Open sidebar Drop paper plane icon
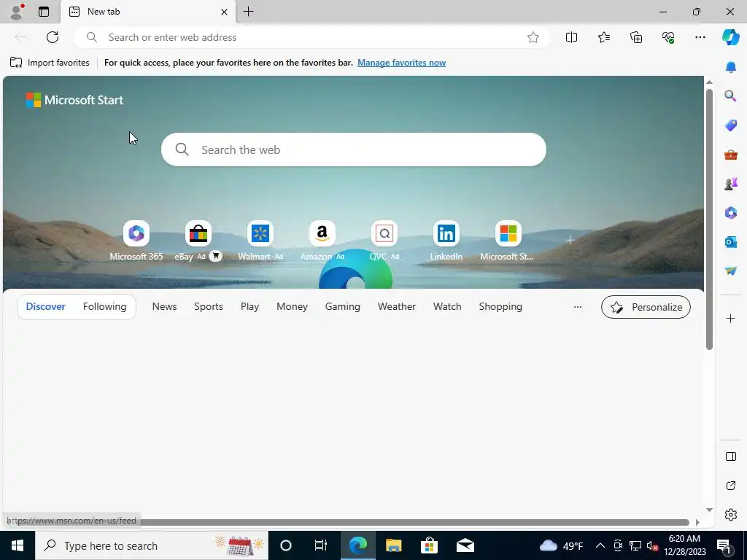This screenshot has height=560, width=747. pos(730,271)
